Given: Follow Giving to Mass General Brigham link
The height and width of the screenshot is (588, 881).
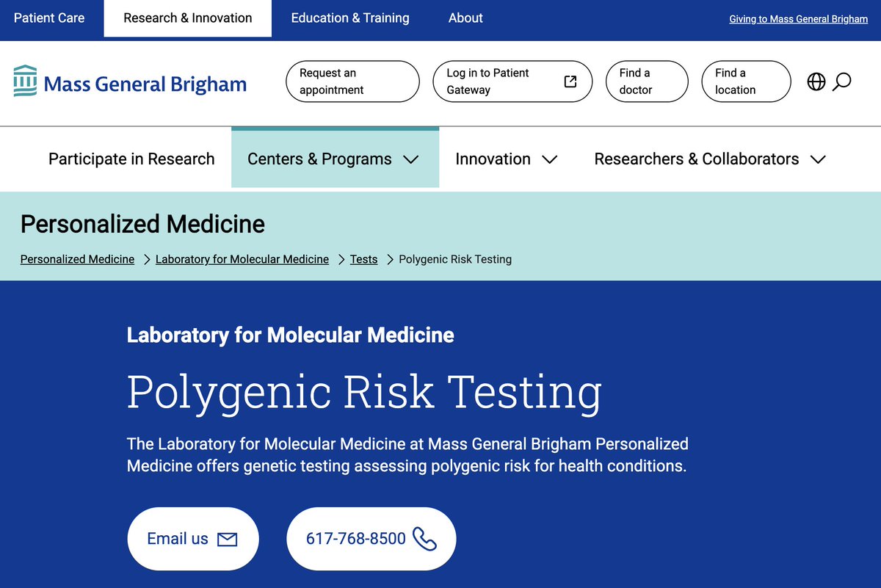Looking at the screenshot, I should [x=798, y=19].
